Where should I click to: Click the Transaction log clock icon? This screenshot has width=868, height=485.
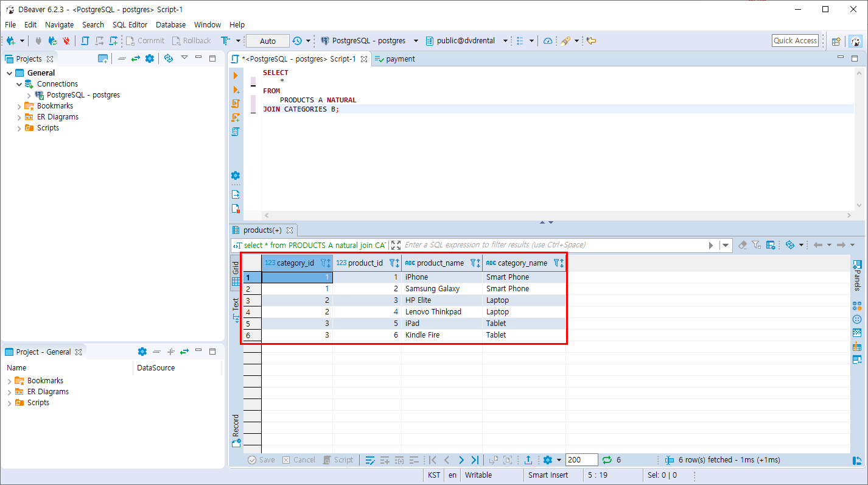click(x=297, y=41)
